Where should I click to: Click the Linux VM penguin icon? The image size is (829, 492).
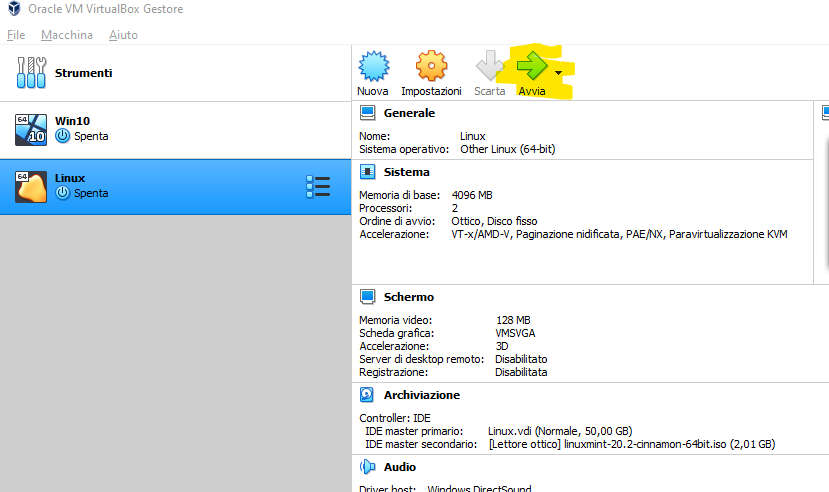[31, 187]
